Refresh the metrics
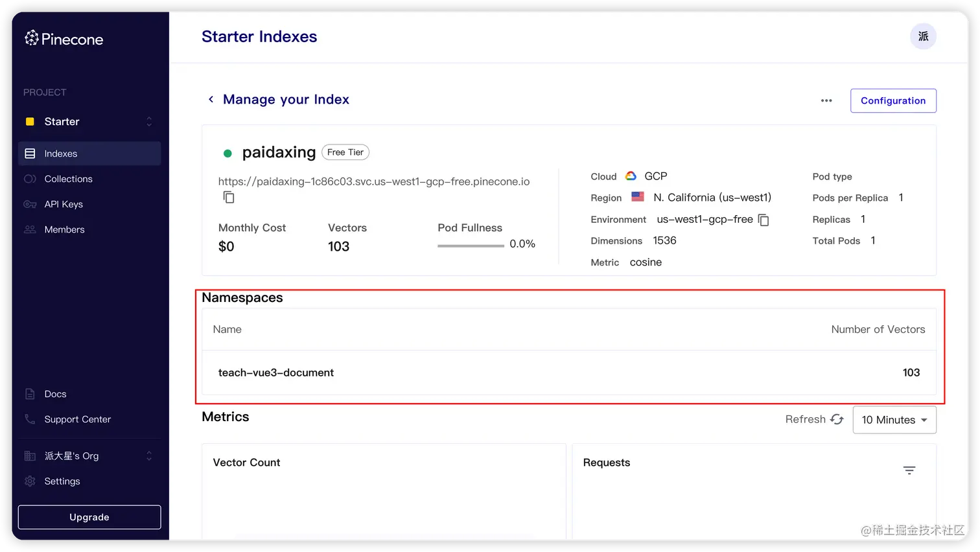Viewport: 980px width, 552px height. coord(815,419)
